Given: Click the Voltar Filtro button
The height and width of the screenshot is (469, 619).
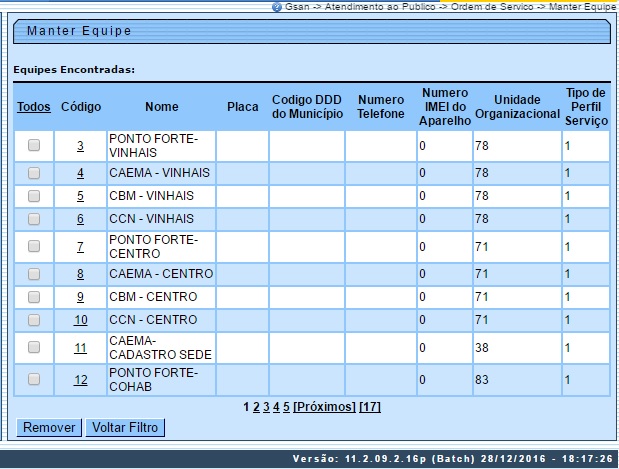Looking at the screenshot, I should tap(125, 428).
